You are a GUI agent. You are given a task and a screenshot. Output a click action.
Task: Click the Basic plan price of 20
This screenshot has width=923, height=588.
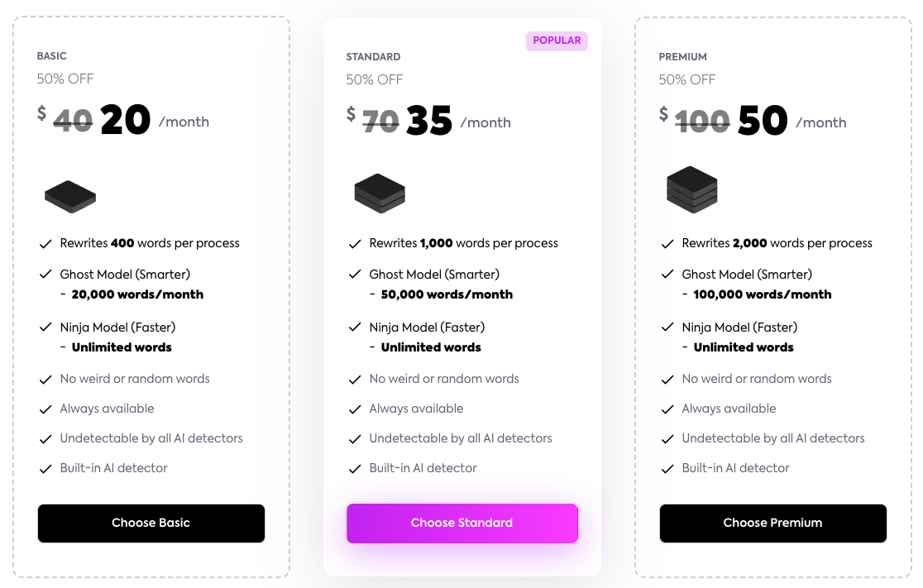coord(125,122)
